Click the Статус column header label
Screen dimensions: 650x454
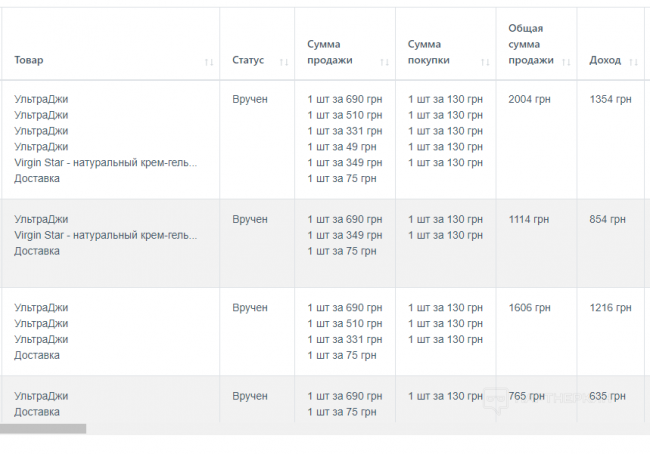248,60
